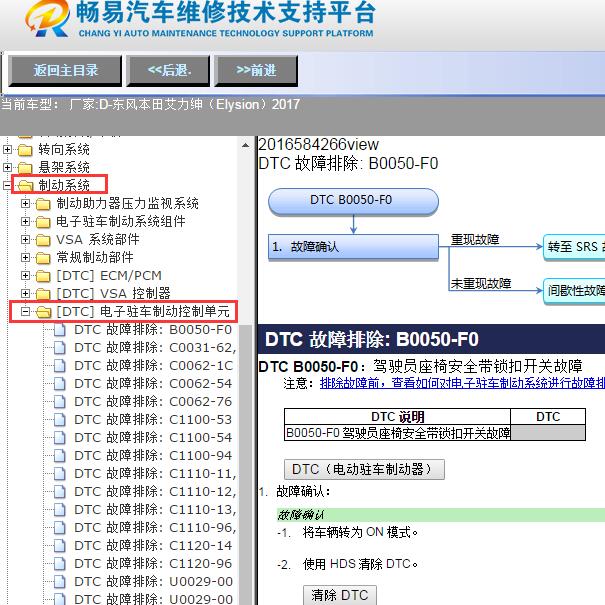Expand the [DTC] ECM/PCM node
The image size is (605, 605).
coord(25,275)
